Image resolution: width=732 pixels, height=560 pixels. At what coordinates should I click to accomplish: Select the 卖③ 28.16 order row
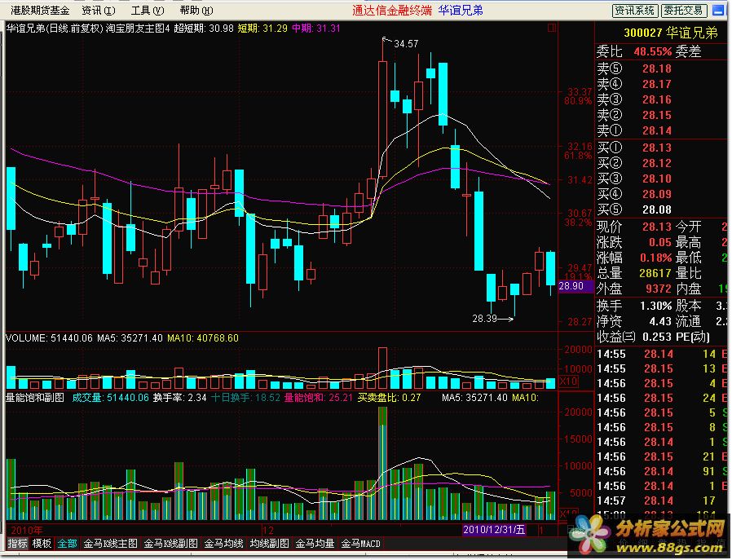pos(663,99)
